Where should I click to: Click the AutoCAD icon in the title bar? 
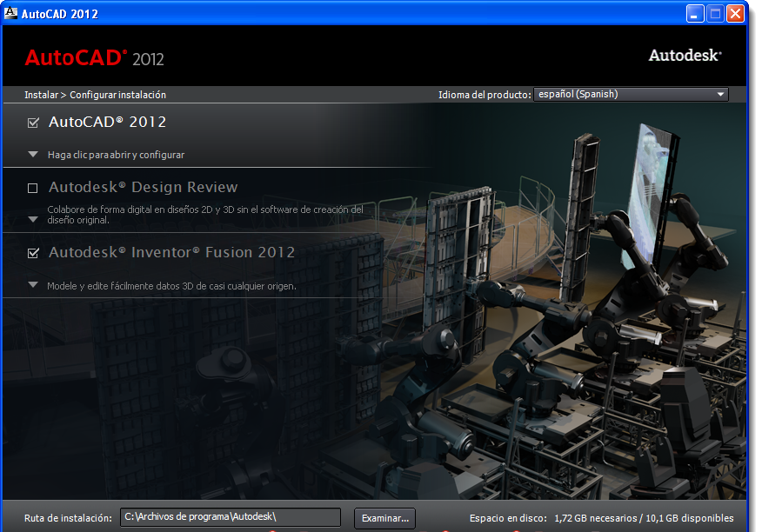[11, 13]
